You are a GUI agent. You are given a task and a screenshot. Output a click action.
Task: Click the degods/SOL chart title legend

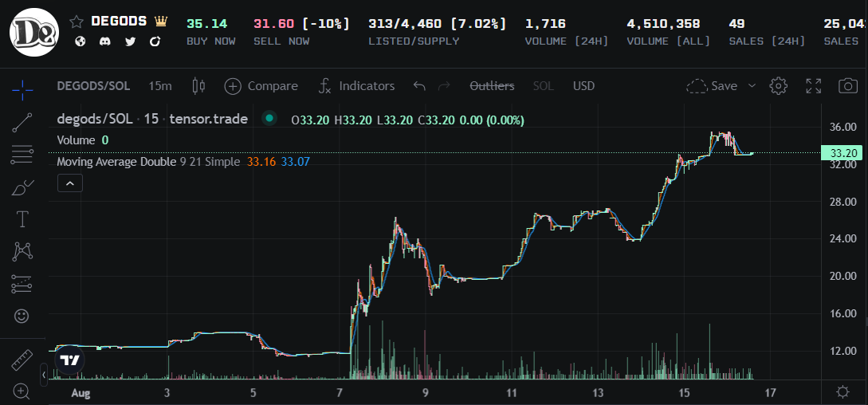coord(152,119)
